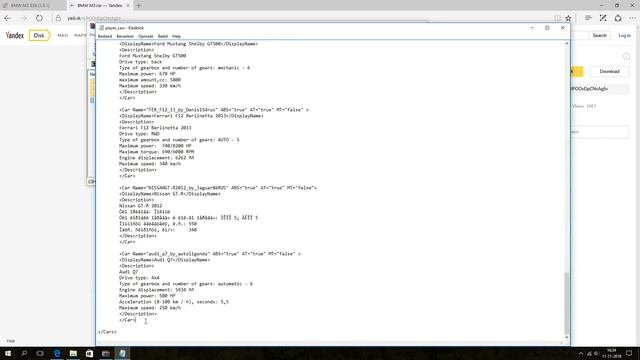Click Kladblok vertical scrollbar thumb
Image resolution: width=640 pixels, height=360 pixels.
click(567, 303)
